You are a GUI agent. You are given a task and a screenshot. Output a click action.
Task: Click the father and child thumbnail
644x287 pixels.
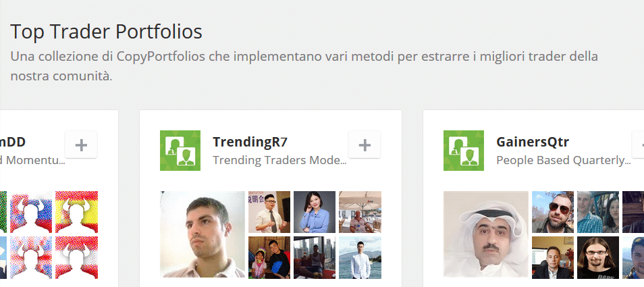point(269,257)
